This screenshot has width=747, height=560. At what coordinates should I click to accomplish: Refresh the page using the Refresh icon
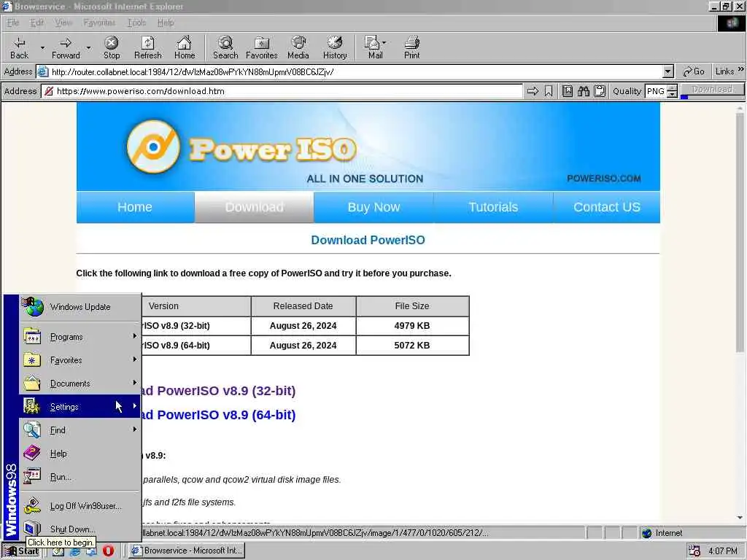pos(147,47)
